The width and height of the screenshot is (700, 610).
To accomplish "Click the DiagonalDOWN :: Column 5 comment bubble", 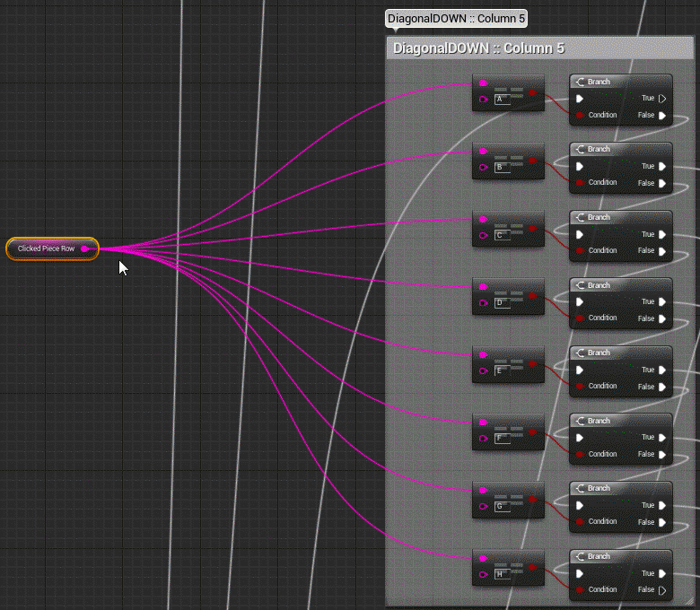I will tap(456, 19).
